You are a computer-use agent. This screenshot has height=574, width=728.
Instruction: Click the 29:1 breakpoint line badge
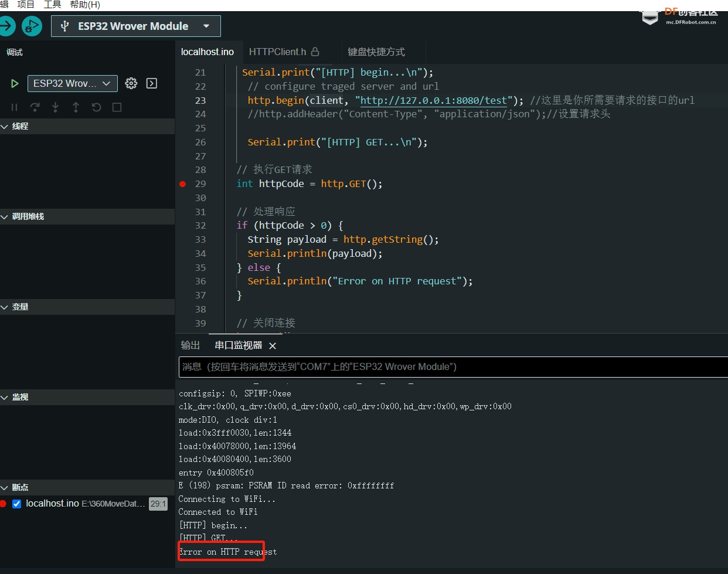158,504
